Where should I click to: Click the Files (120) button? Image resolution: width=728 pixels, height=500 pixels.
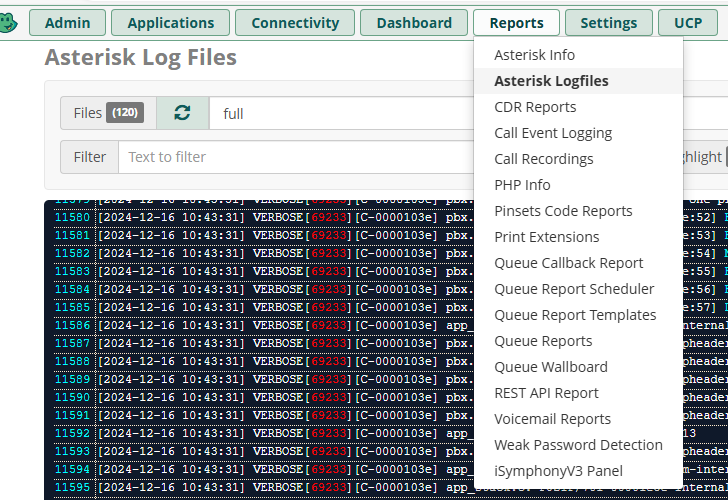108,113
